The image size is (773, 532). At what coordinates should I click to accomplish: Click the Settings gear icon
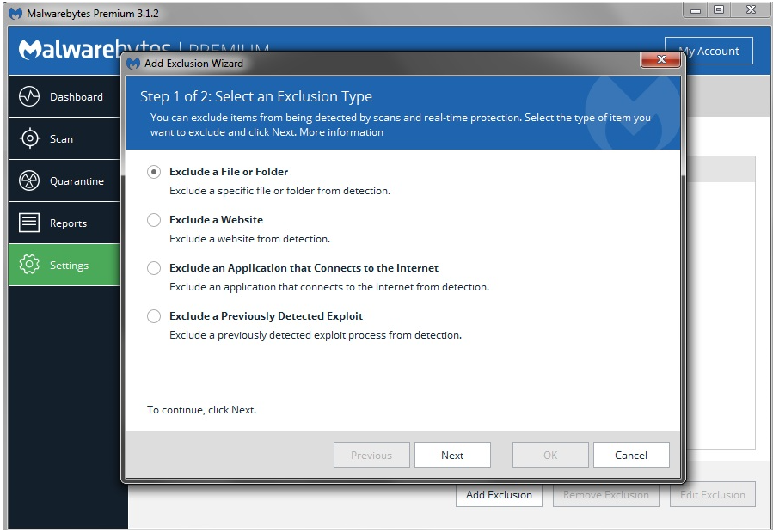[29, 265]
